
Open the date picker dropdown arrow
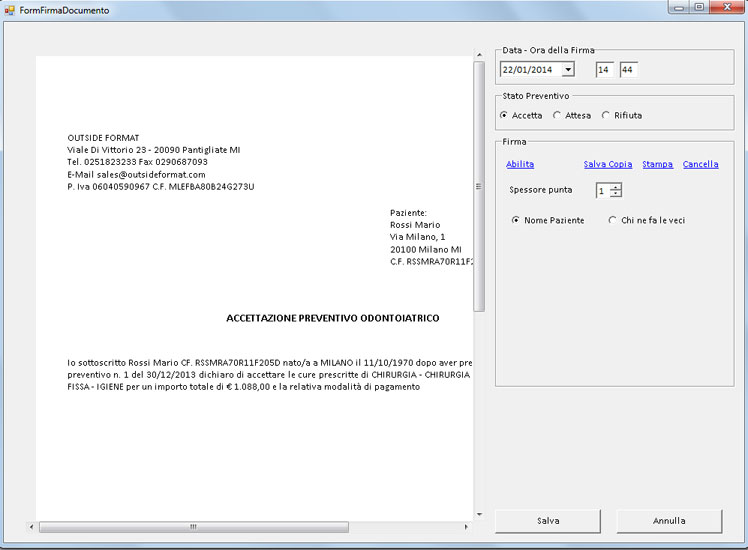(x=568, y=70)
